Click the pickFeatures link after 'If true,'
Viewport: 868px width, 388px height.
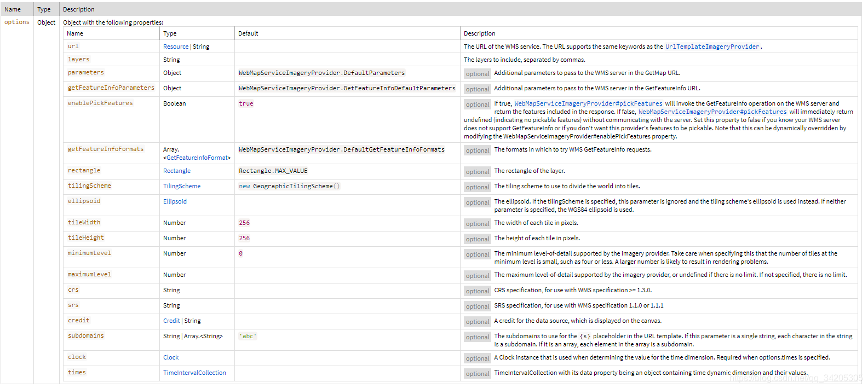[x=588, y=103]
